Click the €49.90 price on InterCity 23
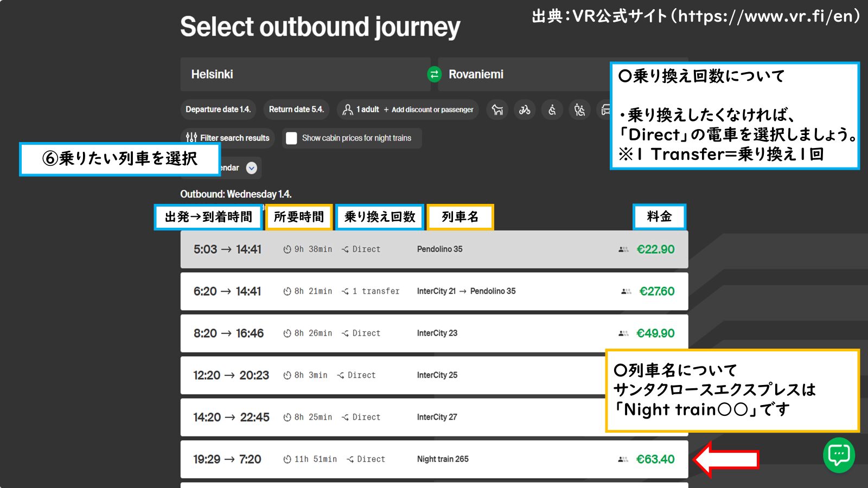This screenshot has height=488, width=868. click(x=655, y=333)
